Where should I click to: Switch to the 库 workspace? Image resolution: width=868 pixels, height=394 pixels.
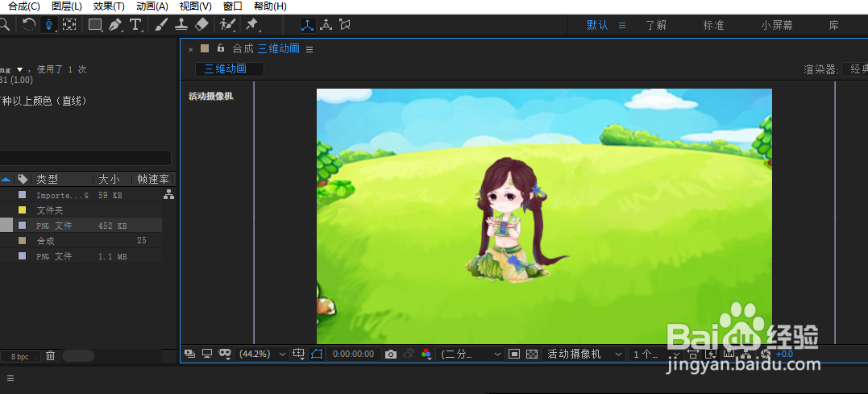[x=833, y=26]
